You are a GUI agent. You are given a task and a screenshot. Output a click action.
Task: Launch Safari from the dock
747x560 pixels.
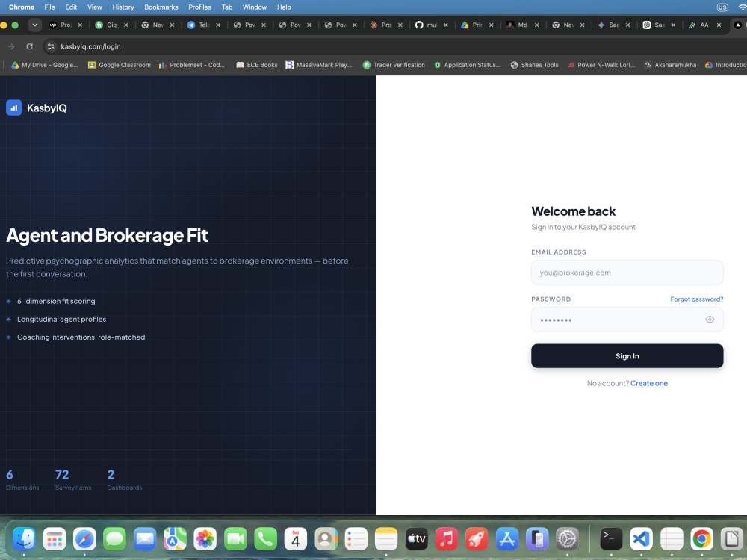[84, 539]
